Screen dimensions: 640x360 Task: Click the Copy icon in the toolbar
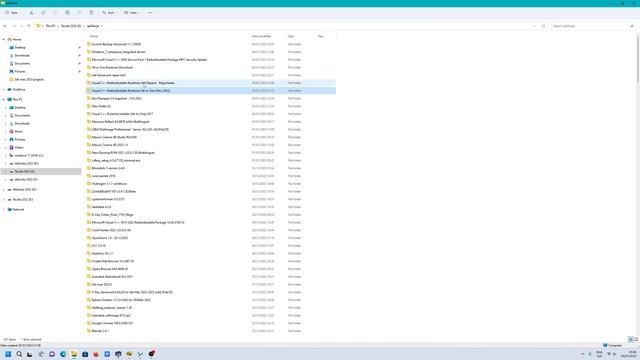pyautogui.click(x=43, y=13)
